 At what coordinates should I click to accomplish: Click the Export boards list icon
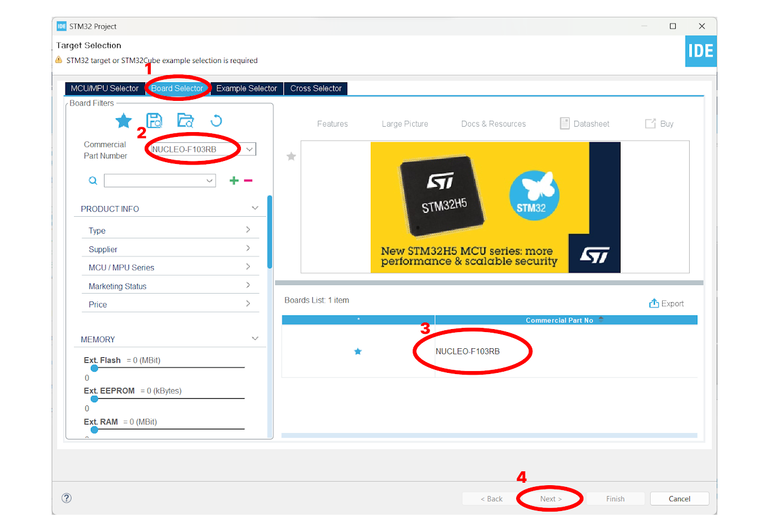click(654, 303)
